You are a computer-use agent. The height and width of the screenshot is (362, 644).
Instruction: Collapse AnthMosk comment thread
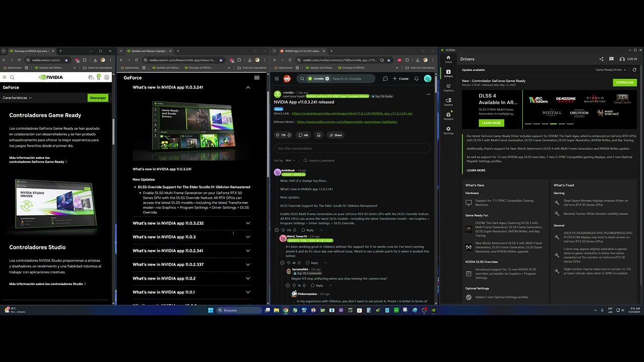tap(277, 230)
